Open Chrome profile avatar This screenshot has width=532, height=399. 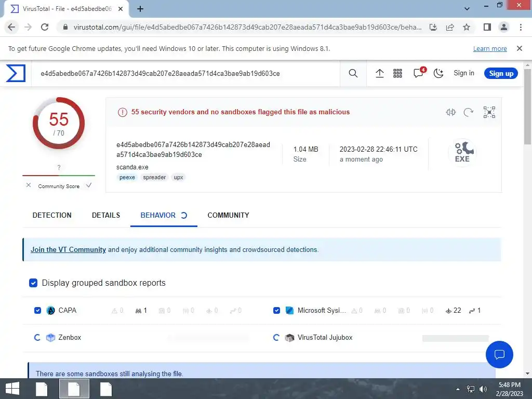tap(504, 27)
